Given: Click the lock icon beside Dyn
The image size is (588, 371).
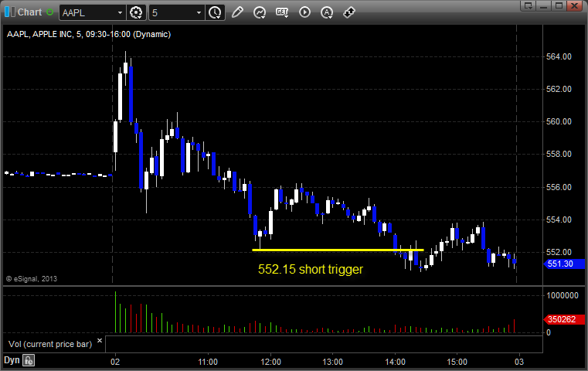Looking at the screenshot, I should click(x=29, y=360).
